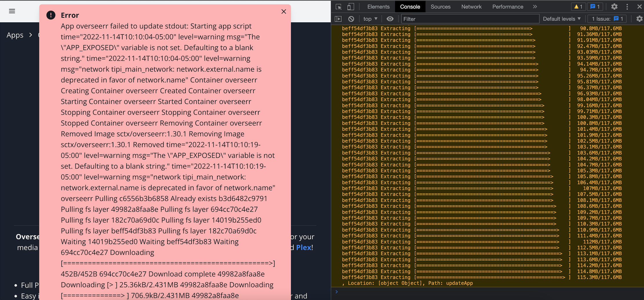Expand the more tabs chevron
The image size is (644, 300).
[535, 6]
